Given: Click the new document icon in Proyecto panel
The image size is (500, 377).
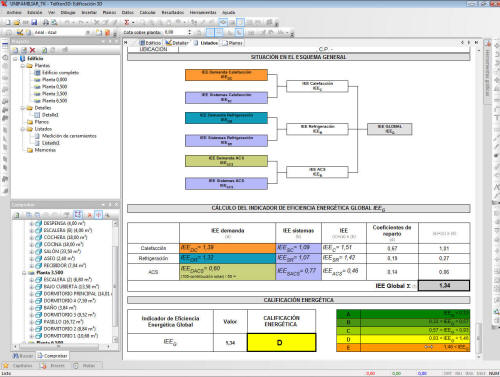Looking at the screenshot, I should tap(15, 50).
